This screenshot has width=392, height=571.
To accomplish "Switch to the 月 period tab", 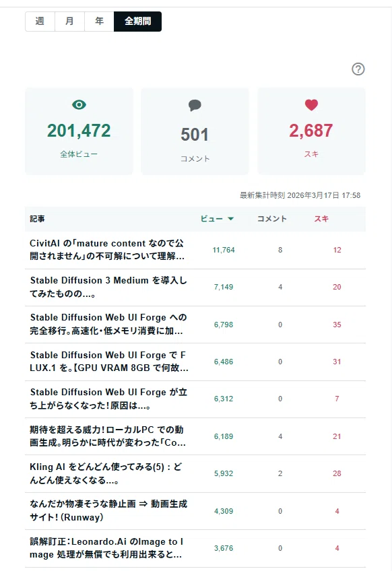I will point(69,22).
